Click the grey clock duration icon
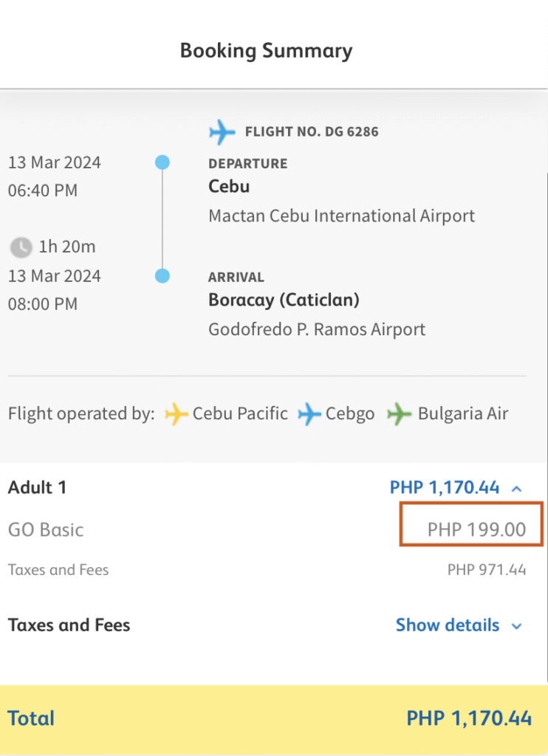Screen dimensions: 548x756 point(21,247)
